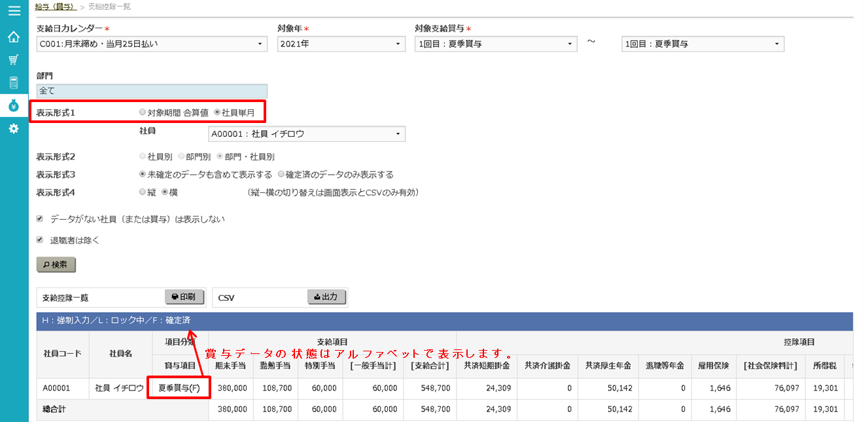Open the 対象年 dropdown

pyautogui.click(x=341, y=44)
